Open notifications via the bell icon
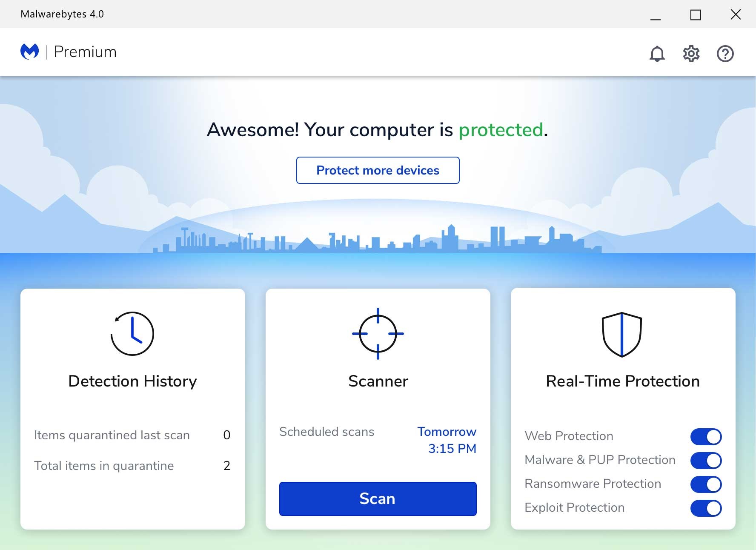The height and width of the screenshot is (550, 756). pos(656,54)
